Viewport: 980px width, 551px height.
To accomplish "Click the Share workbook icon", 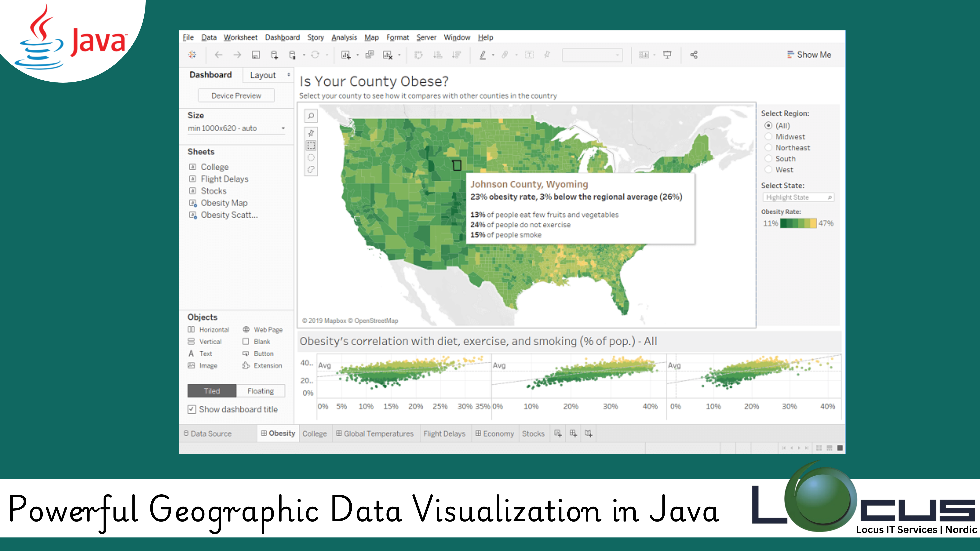I will point(694,55).
